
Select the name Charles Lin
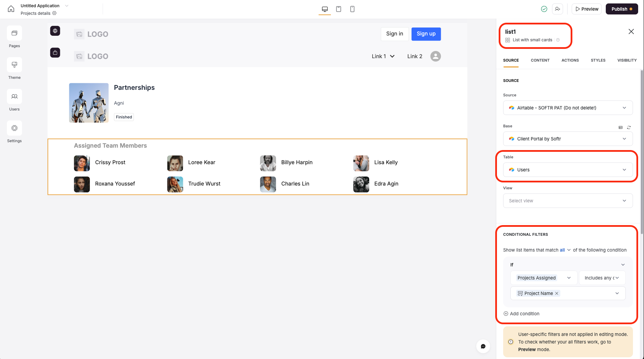click(x=295, y=184)
